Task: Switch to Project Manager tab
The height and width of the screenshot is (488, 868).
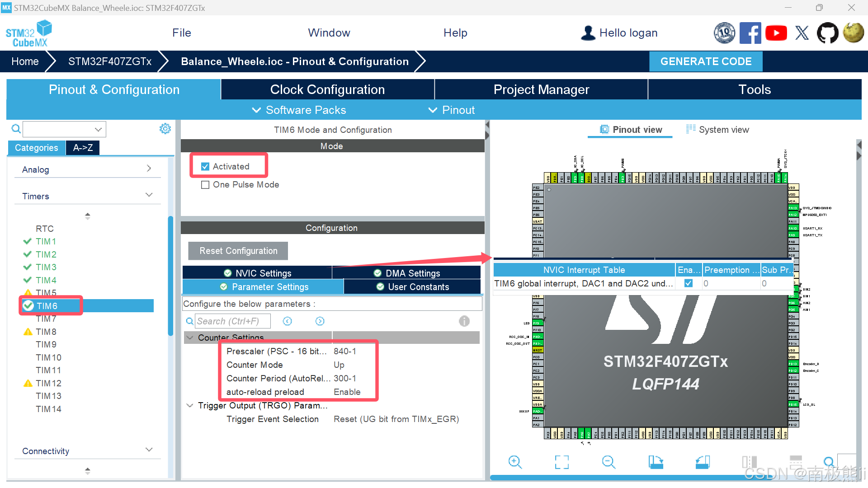Action: 541,89
